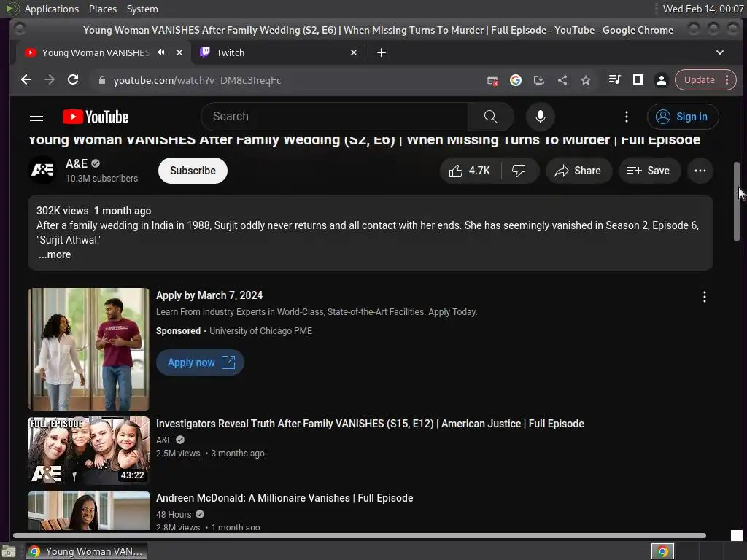Open the media controls icon in Chrome toolbar
Screen dimensions: 747x560
pyautogui.click(x=614, y=79)
